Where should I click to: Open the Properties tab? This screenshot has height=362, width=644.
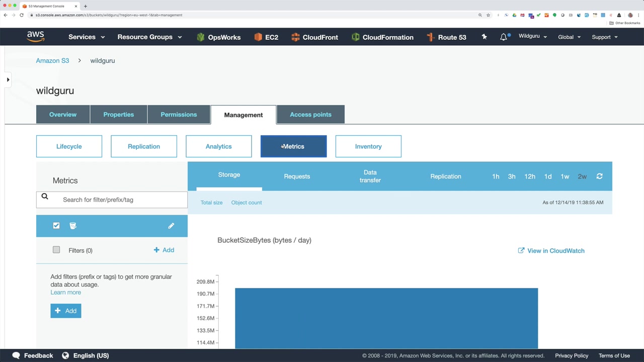pyautogui.click(x=119, y=115)
